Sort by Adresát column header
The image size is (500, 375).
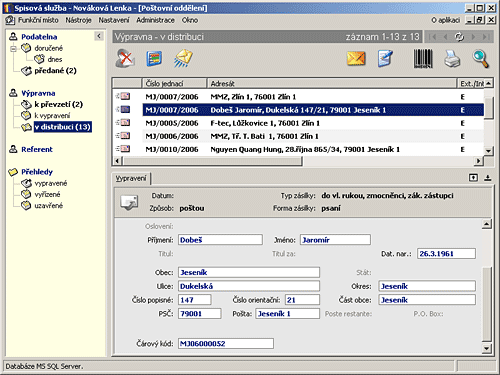[x=332, y=83]
